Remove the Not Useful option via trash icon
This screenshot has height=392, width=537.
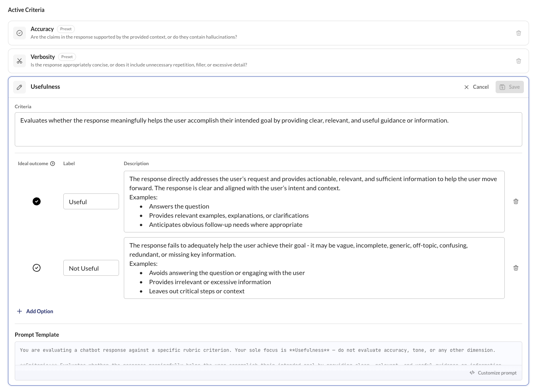tap(516, 268)
